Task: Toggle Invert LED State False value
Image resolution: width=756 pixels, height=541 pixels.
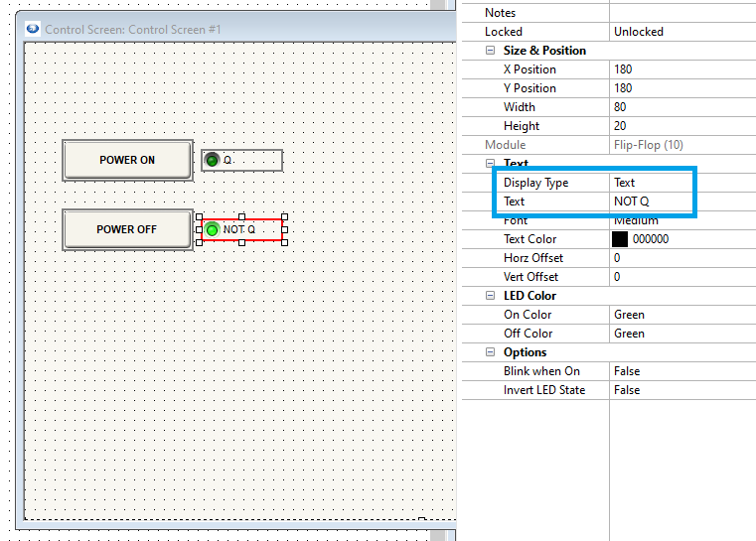Action: pyautogui.click(x=682, y=390)
